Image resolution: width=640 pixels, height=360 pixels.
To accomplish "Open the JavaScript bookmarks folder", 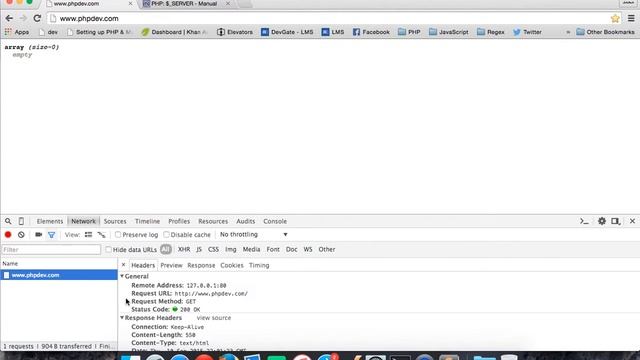I will tap(449, 32).
